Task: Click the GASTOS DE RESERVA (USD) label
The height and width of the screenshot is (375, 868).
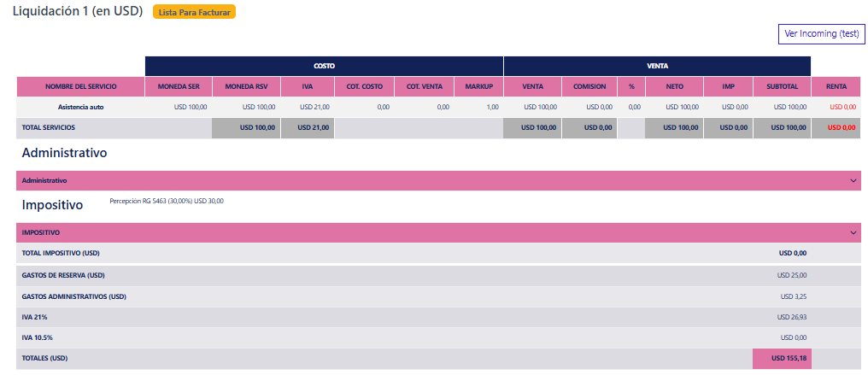Action: click(x=63, y=275)
